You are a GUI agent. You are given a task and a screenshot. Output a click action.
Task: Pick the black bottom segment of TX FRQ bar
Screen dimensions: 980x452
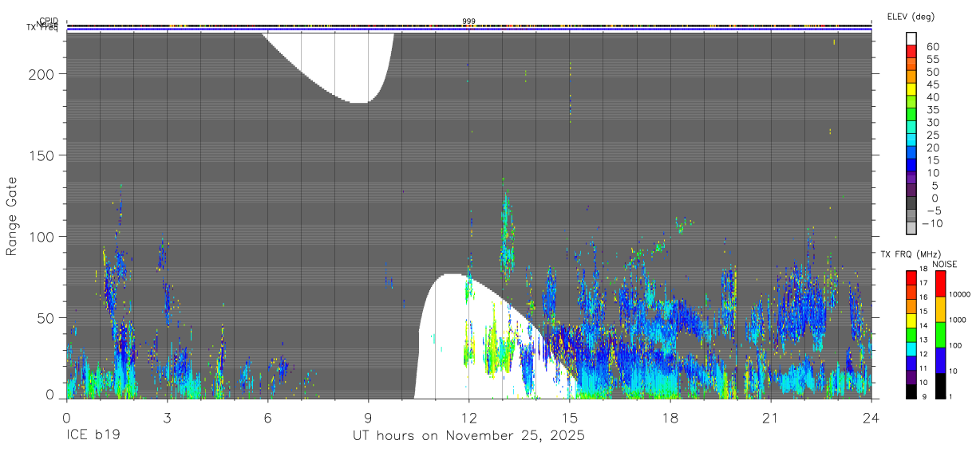[911, 391]
